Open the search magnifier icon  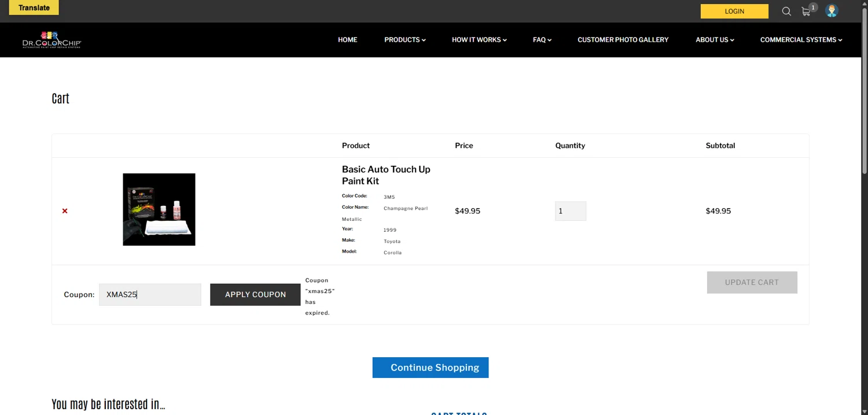click(x=786, y=11)
